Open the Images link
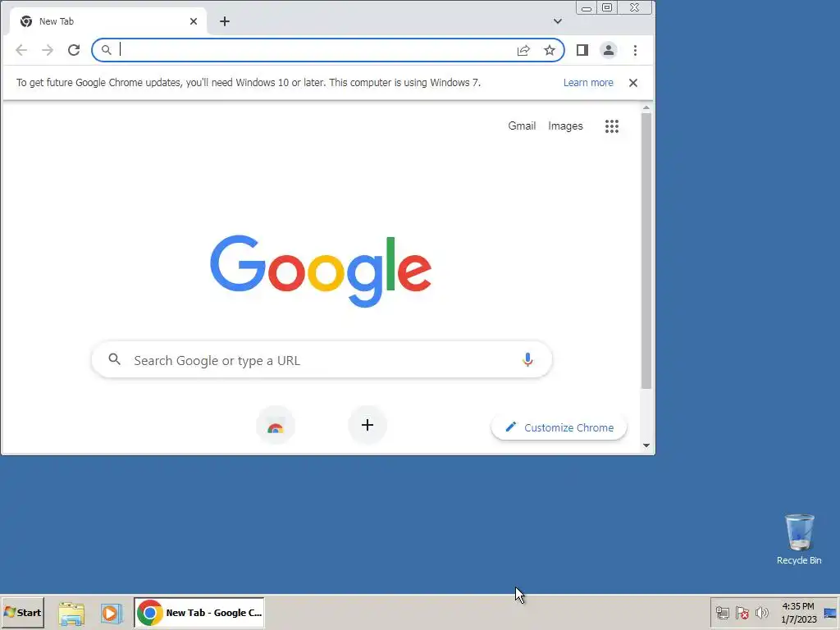The height and width of the screenshot is (630, 840). click(565, 126)
